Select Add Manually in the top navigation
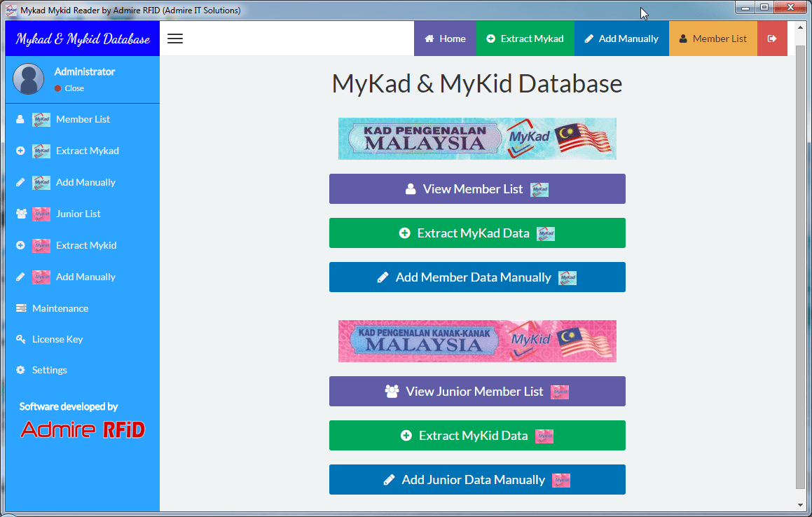 pos(621,39)
